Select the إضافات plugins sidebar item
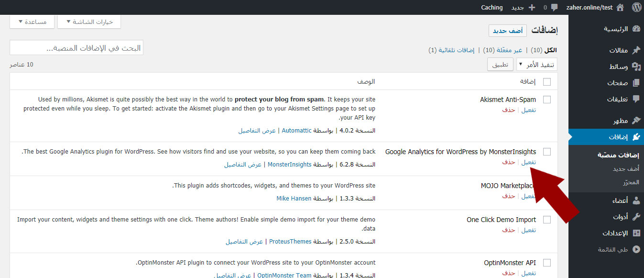Viewport: 644px width, 278px height. pos(606,137)
